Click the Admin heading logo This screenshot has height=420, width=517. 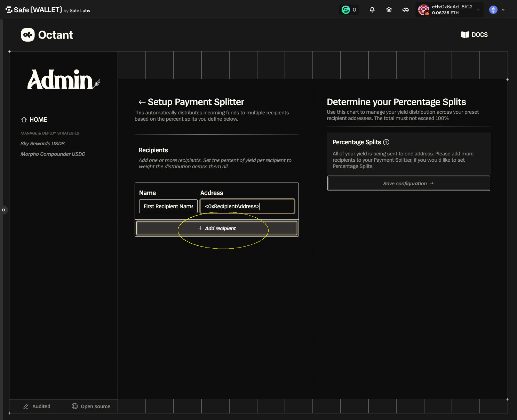coord(64,80)
